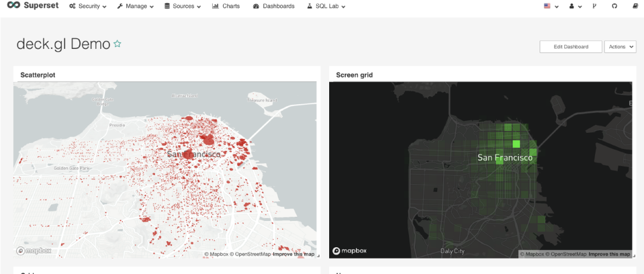Click the © Mapbox link in the Screen grid map
The width and height of the screenshot is (644, 274).
[532, 254]
